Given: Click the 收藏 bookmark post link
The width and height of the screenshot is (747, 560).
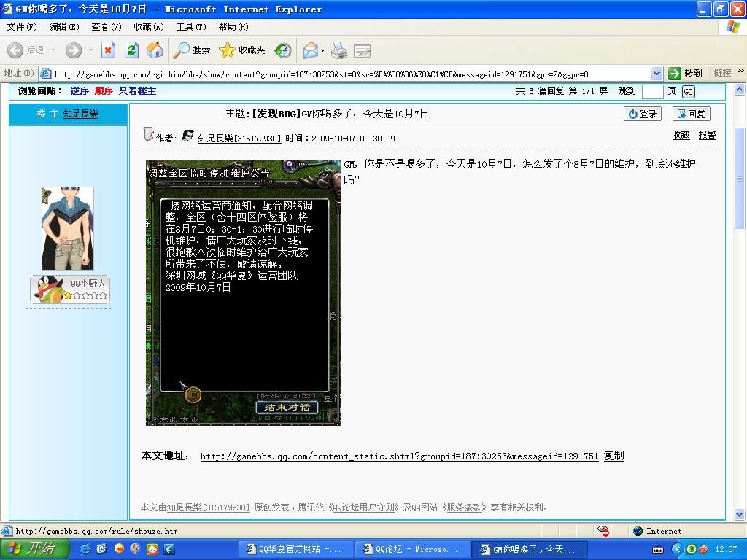Looking at the screenshot, I should (681, 135).
